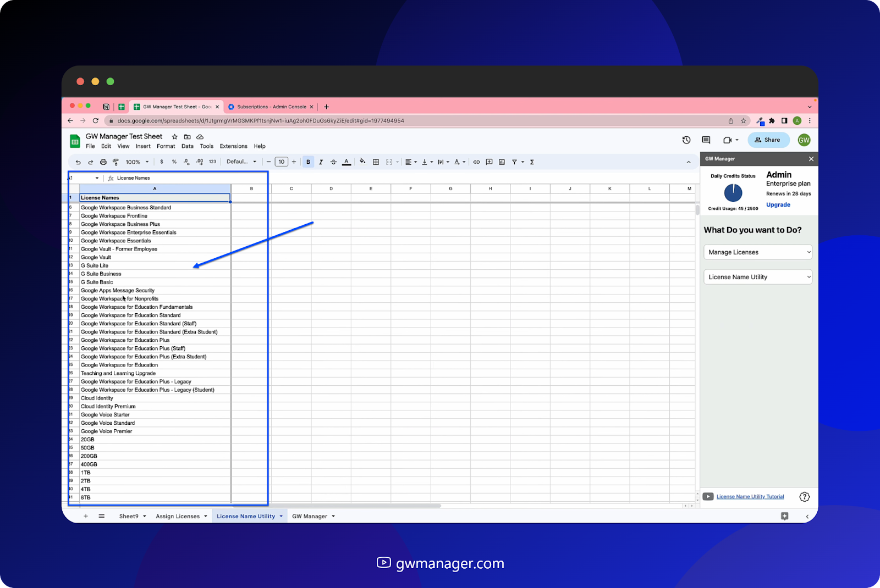Open License Name Utility dropdown in sidebar
Screen dimensions: 880x588
tap(758, 277)
